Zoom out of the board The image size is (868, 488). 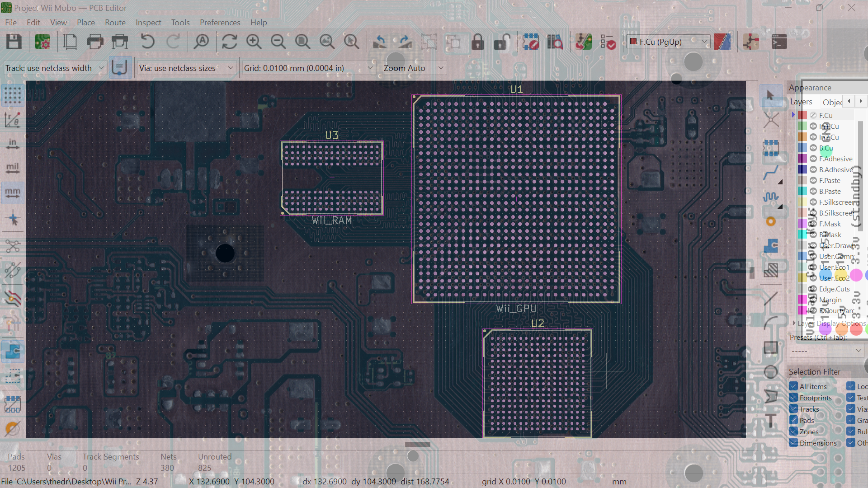point(278,42)
